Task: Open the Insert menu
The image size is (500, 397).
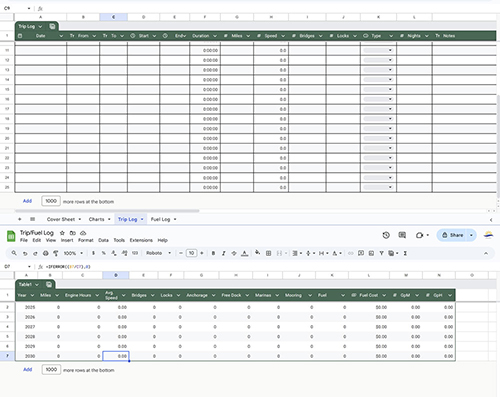Action: pos(67,240)
